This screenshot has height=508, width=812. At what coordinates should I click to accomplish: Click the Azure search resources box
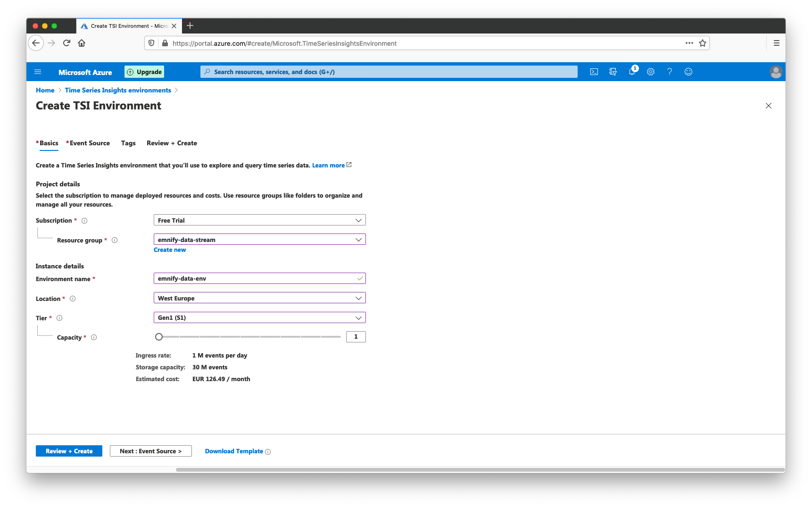389,72
